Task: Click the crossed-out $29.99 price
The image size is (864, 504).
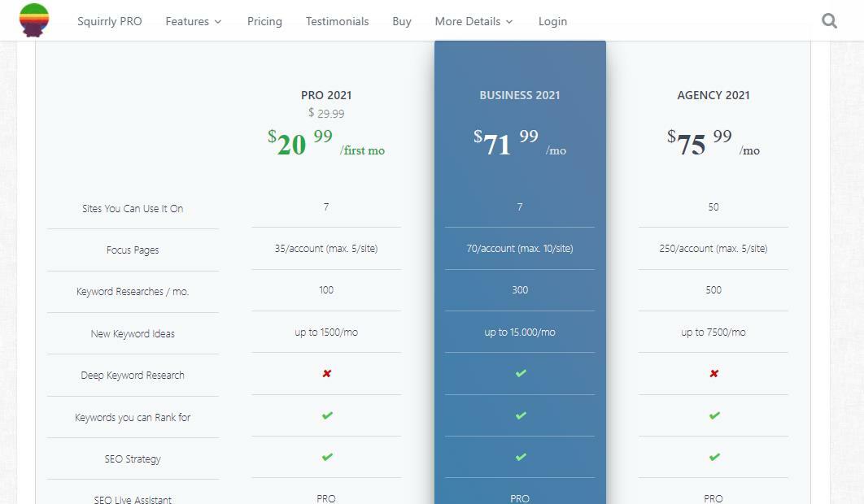Action: (x=326, y=113)
